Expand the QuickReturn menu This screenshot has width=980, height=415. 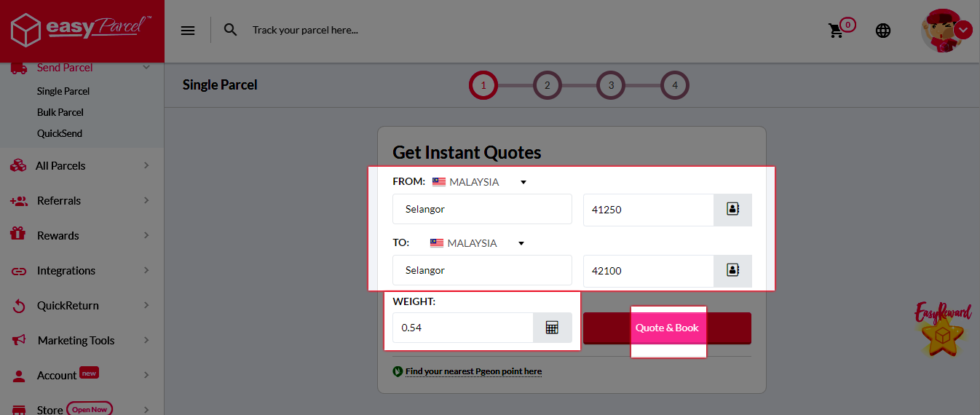[x=146, y=305]
